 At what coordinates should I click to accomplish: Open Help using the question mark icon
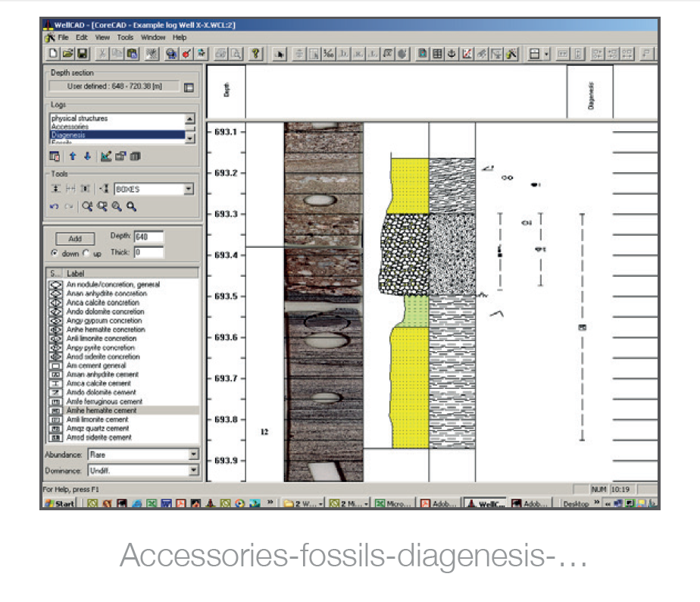tap(255, 53)
